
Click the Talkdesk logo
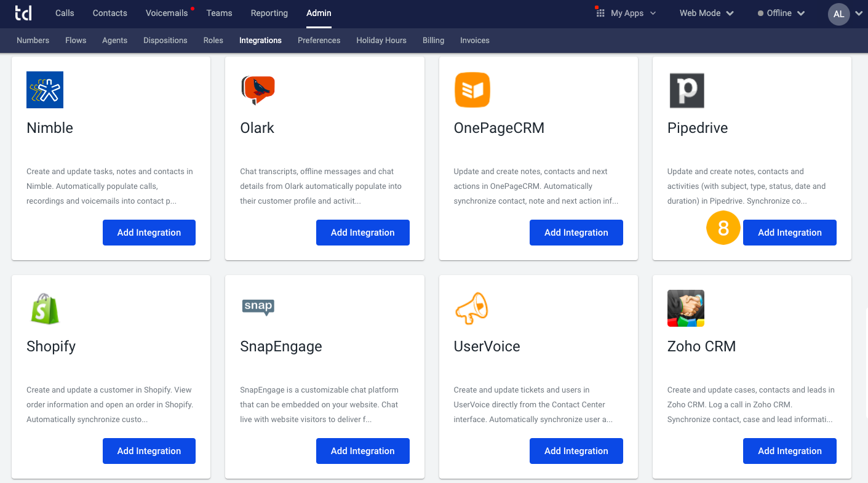click(23, 13)
